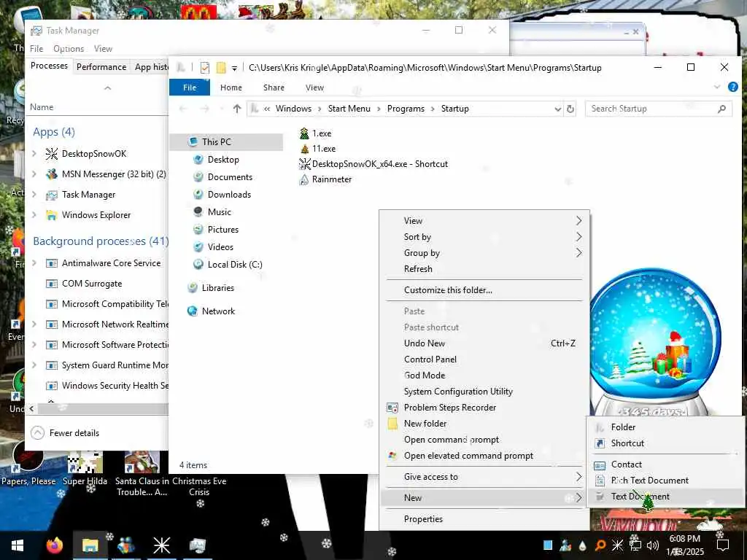Open the Group by submenu
The image size is (747, 560).
click(x=485, y=253)
